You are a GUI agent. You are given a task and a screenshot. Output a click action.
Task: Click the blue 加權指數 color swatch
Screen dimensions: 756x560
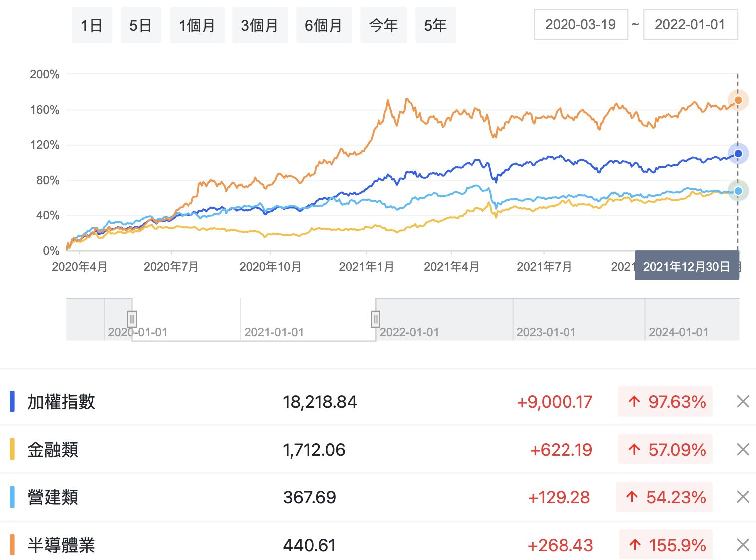coord(12,402)
